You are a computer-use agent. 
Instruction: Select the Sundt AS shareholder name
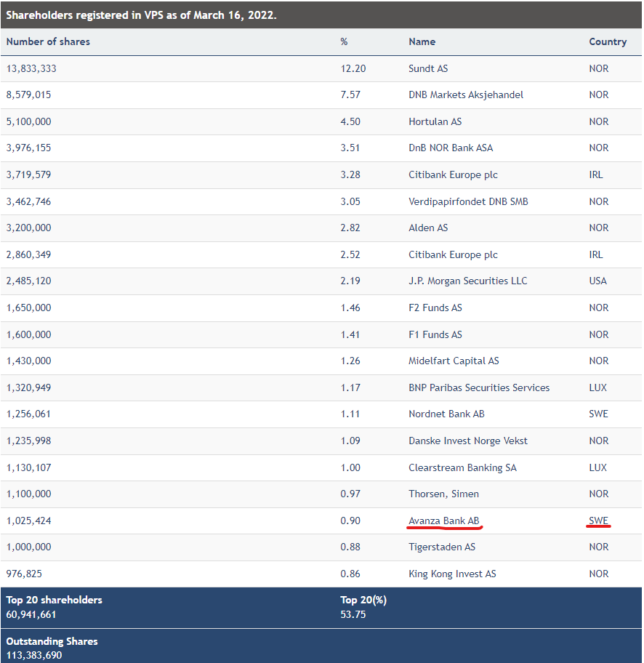(x=428, y=68)
